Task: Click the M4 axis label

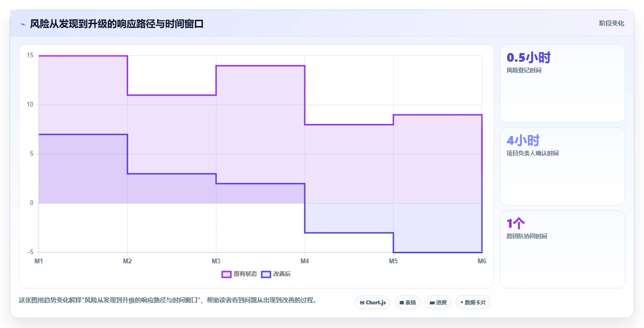Action: (305, 261)
